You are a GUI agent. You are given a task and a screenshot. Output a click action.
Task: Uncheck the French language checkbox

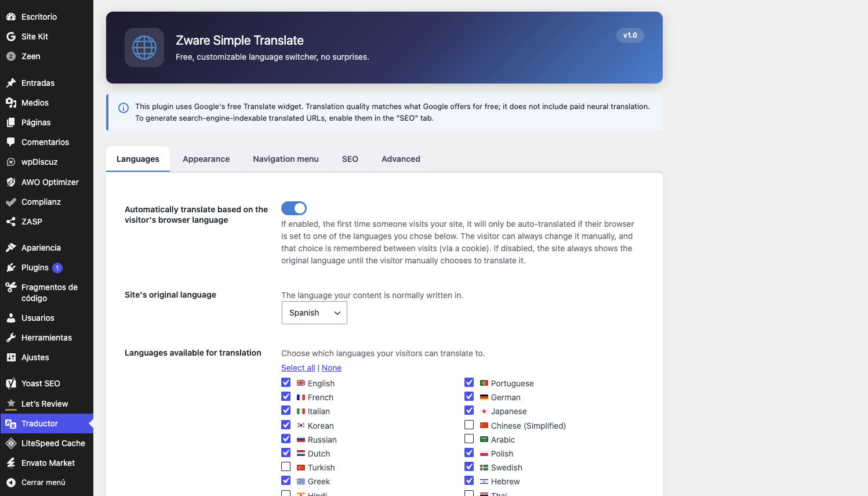point(286,396)
